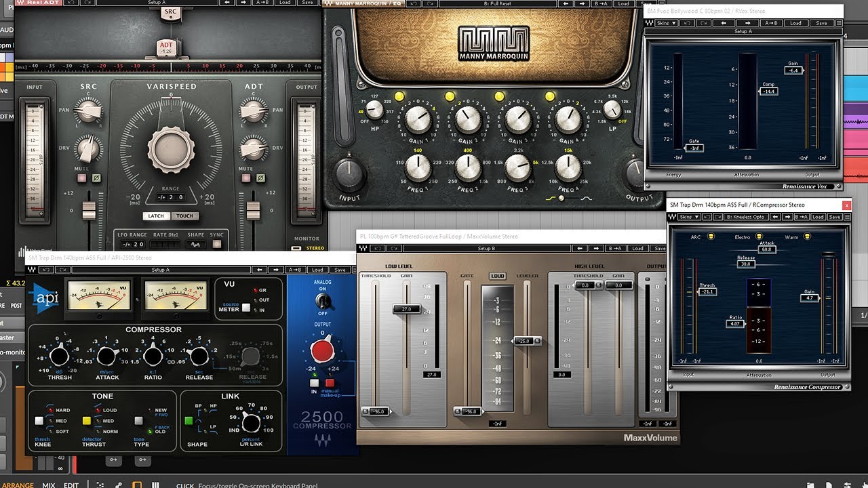Click the API-2500 Attack knob
868x488 pixels.
coord(106,355)
